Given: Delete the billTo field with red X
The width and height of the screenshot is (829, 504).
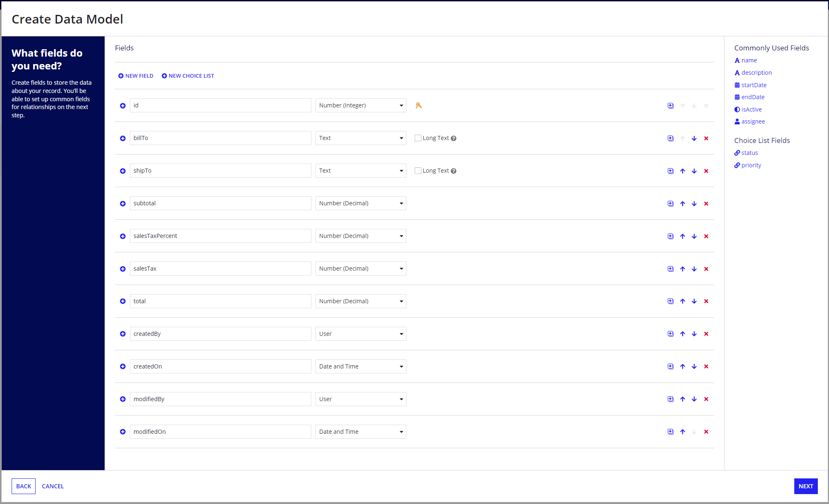Looking at the screenshot, I should pos(706,138).
